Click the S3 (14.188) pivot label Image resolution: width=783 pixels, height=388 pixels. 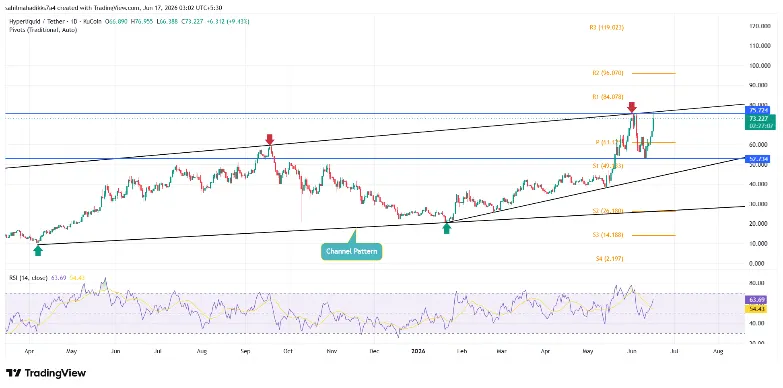(608, 235)
